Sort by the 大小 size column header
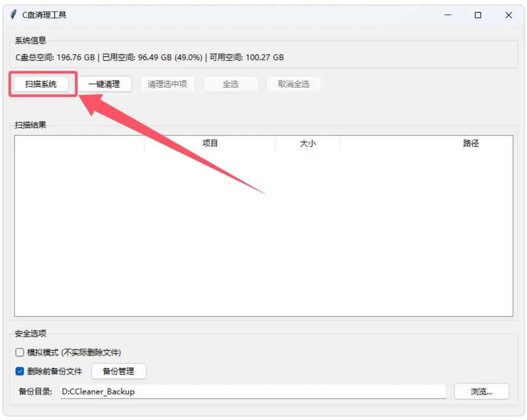 tap(308, 143)
